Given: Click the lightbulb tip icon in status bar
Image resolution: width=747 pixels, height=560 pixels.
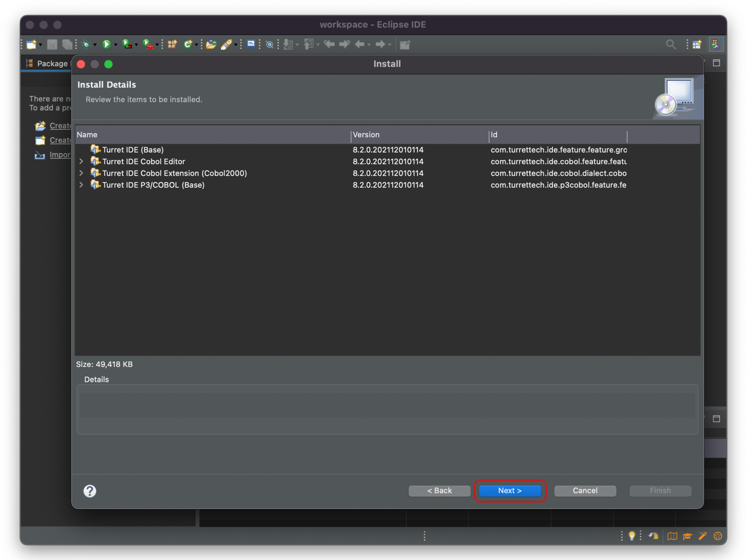Looking at the screenshot, I should [632, 536].
